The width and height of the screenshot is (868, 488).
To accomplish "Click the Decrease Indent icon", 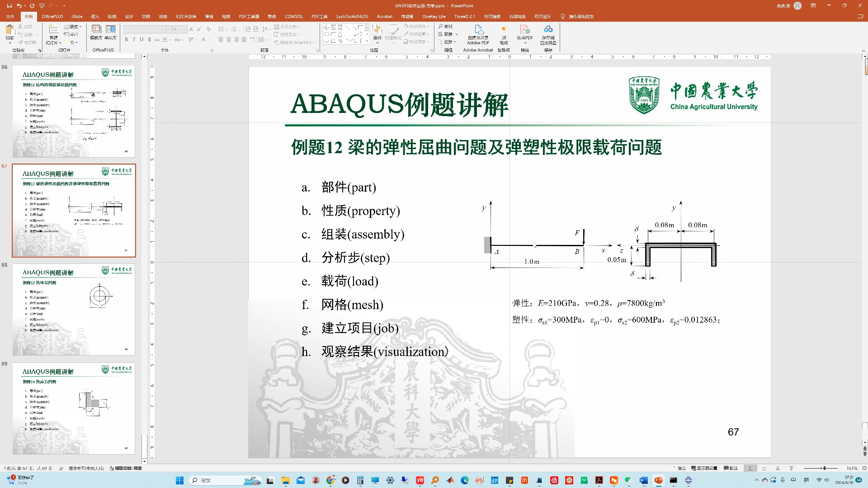I will click(x=247, y=29).
